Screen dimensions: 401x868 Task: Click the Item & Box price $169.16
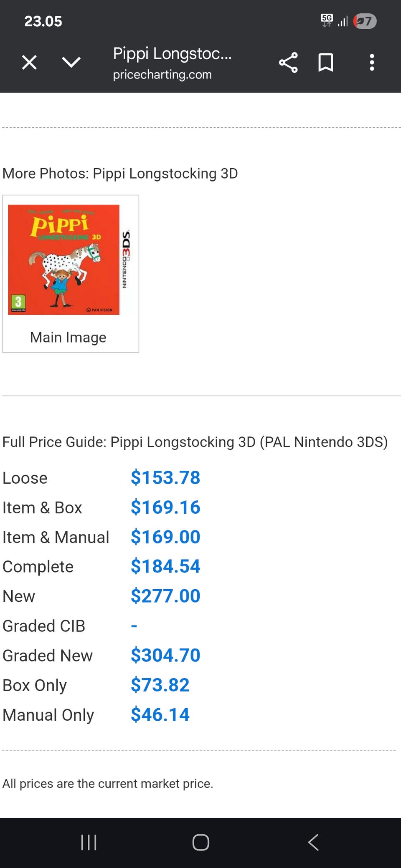(165, 507)
